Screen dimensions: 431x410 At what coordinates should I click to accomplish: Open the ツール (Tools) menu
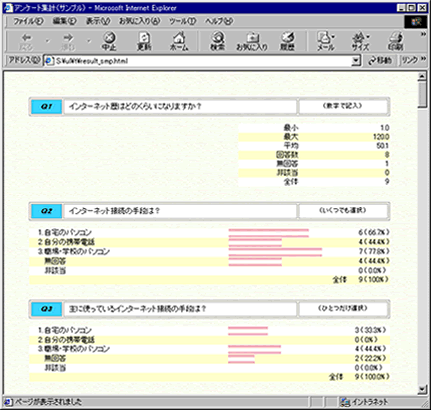[x=182, y=21]
